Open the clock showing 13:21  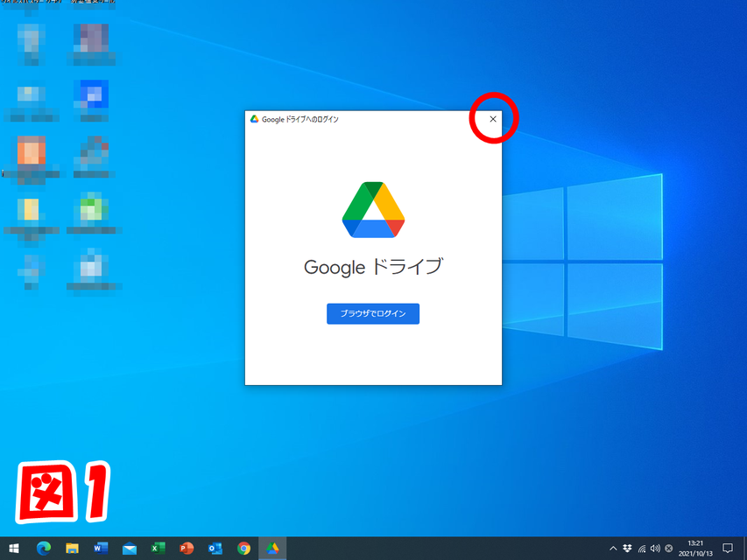pos(695,549)
